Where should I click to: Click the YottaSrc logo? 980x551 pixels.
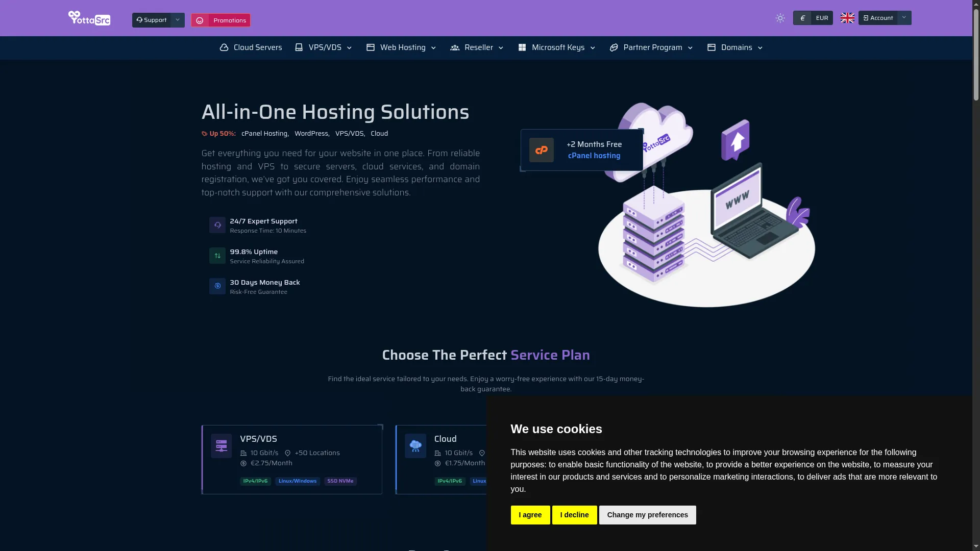(x=89, y=18)
